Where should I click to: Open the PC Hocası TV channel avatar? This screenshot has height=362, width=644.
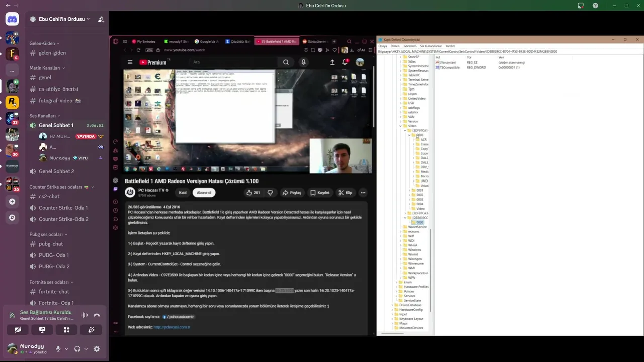(130, 192)
